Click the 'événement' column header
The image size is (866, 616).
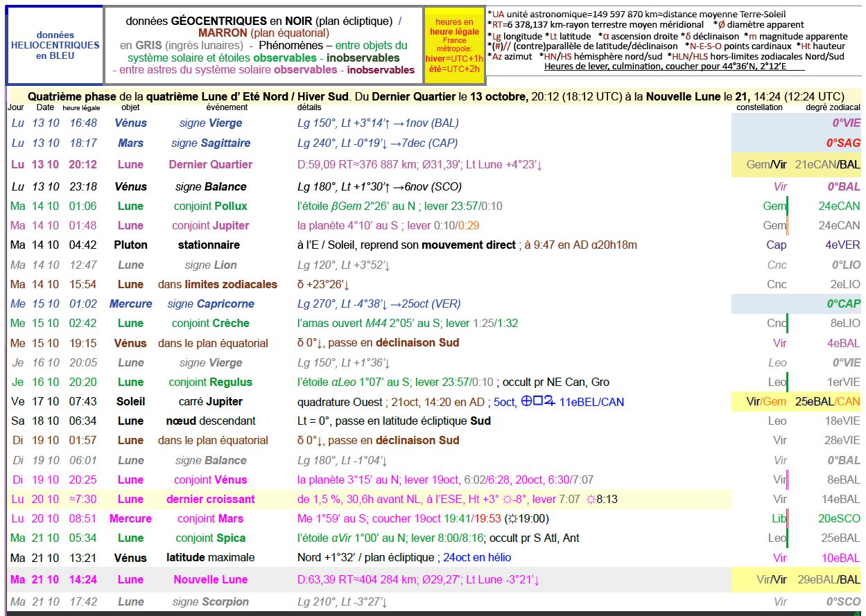pyautogui.click(x=227, y=107)
